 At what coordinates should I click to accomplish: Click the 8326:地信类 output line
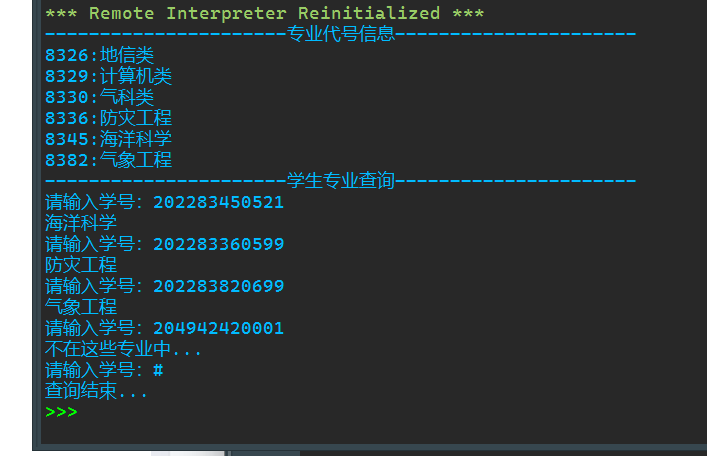[x=99, y=55]
